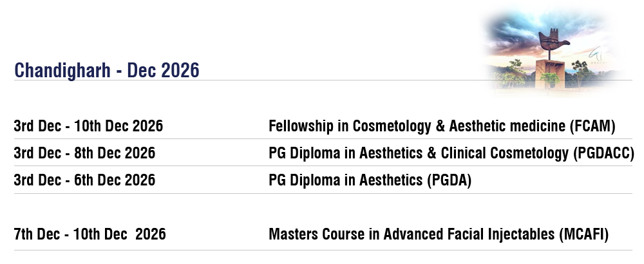Click the brick pedestal under the hand sculpture
The width and height of the screenshot is (644, 264).
pyautogui.click(x=550, y=74)
